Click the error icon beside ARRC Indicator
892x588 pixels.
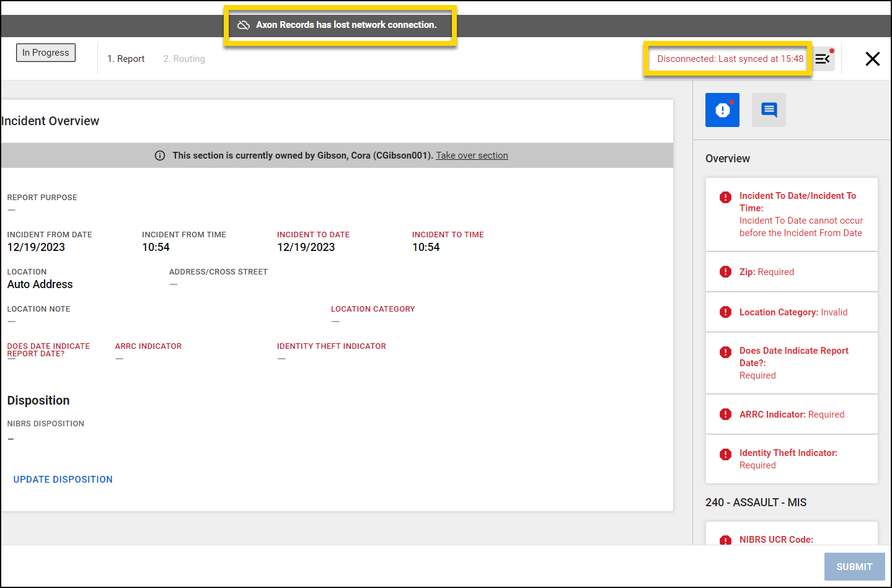click(x=725, y=414)
